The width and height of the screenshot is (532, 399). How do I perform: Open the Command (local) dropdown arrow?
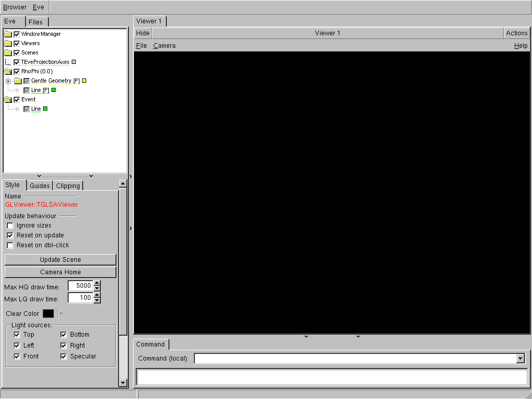[520, 358]
